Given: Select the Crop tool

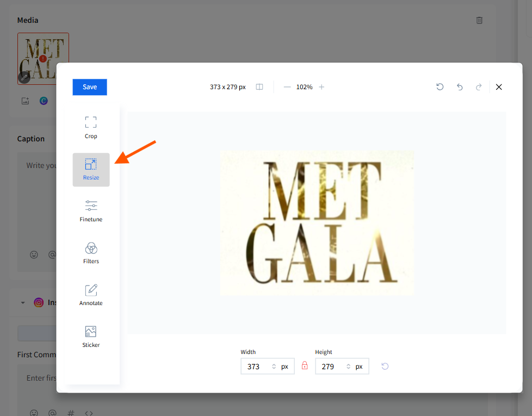Looking at the screenshot, I should 91,128.
